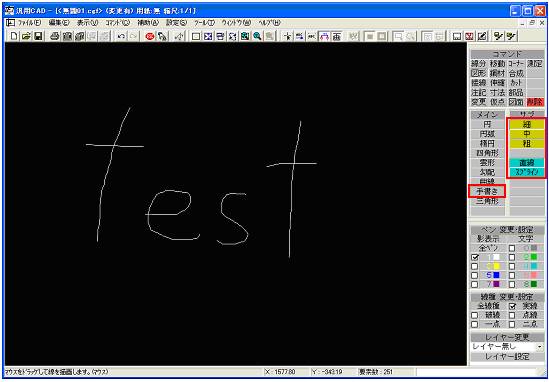This screenshot has width=549, height=382.
Task: Open the ファイル menu
Action: tap(29, 23)
